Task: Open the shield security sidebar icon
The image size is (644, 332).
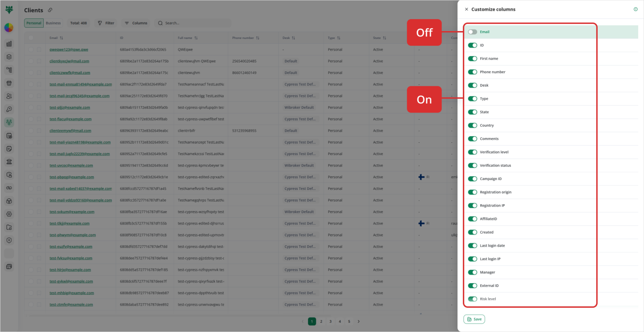Action: coord(9,240)
